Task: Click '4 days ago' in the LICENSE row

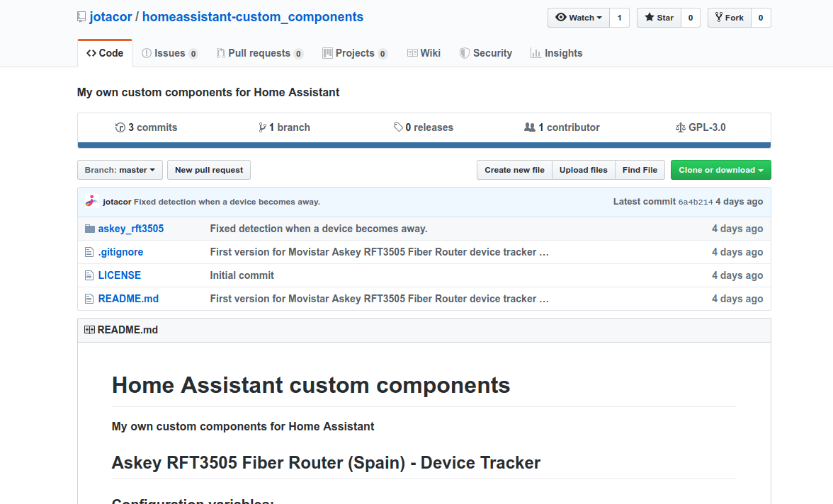Action: 737,275
